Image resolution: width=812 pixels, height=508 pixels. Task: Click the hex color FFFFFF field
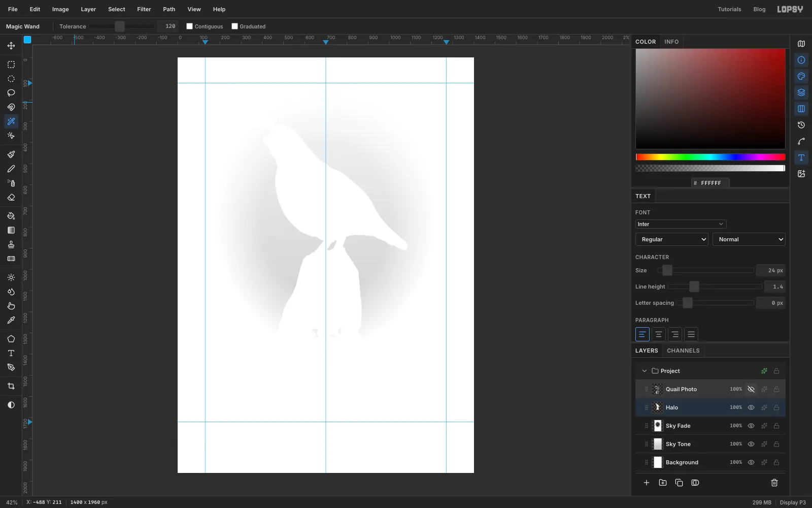click(710, 183)
